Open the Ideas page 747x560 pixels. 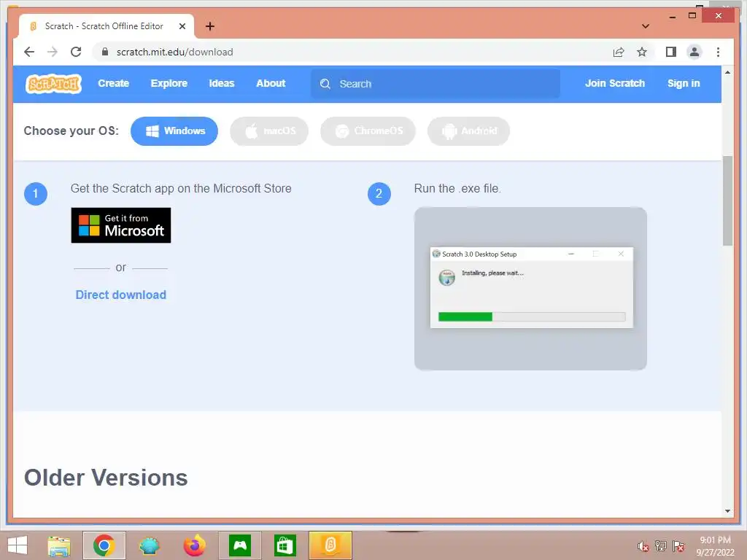222,83
